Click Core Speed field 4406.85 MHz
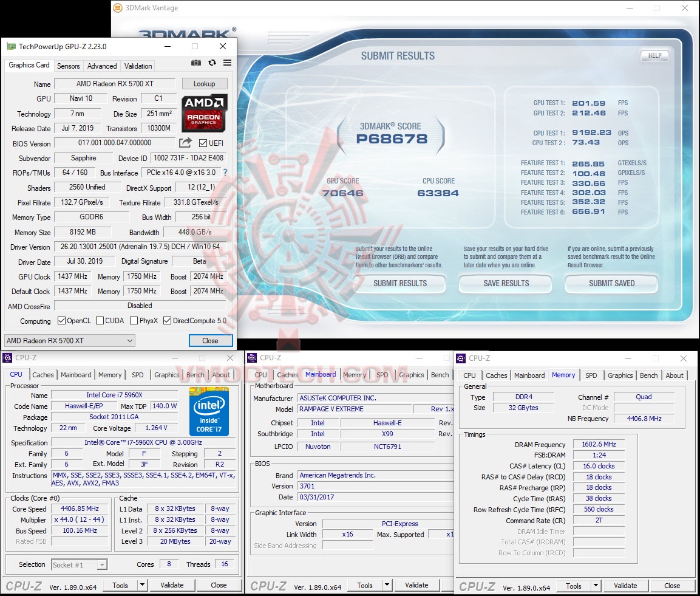The width and height of the screenshot is (700, 596). (x=80, y=509)
